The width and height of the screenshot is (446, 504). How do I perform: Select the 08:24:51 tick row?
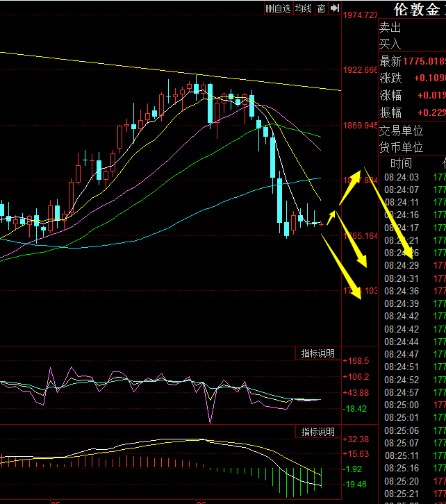click(413, 367)
